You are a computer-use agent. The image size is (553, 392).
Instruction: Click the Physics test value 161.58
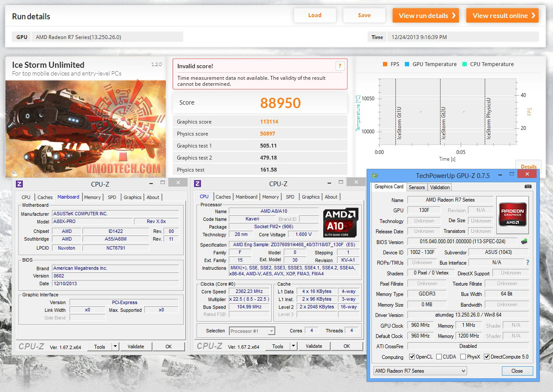[x=268, y=170]
